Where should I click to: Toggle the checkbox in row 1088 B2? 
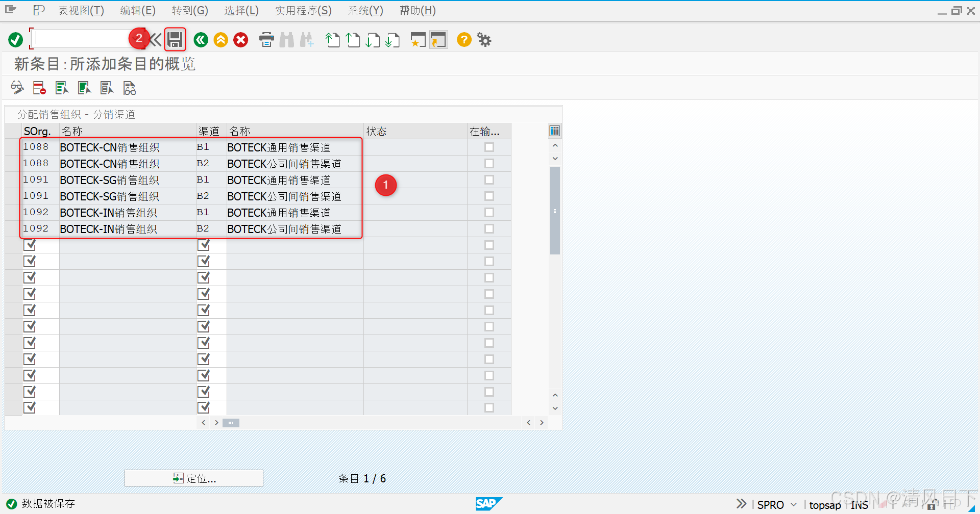tap(489, 164)
